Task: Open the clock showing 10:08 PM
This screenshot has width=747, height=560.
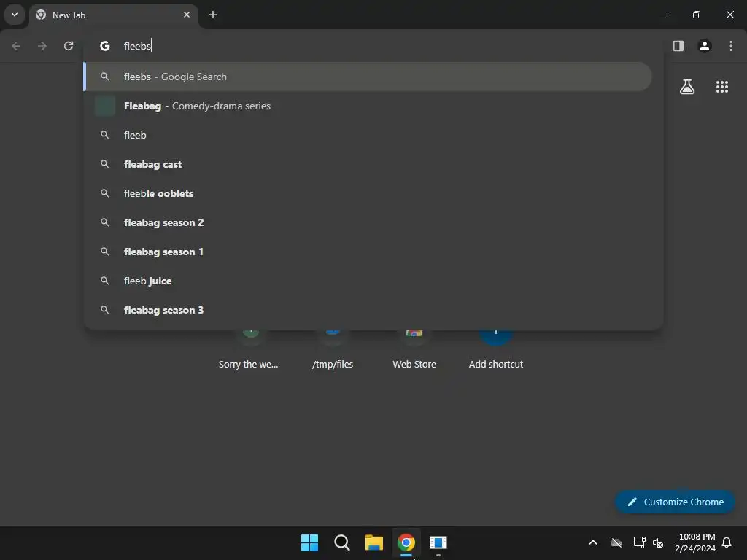Action: coord(695,542)
